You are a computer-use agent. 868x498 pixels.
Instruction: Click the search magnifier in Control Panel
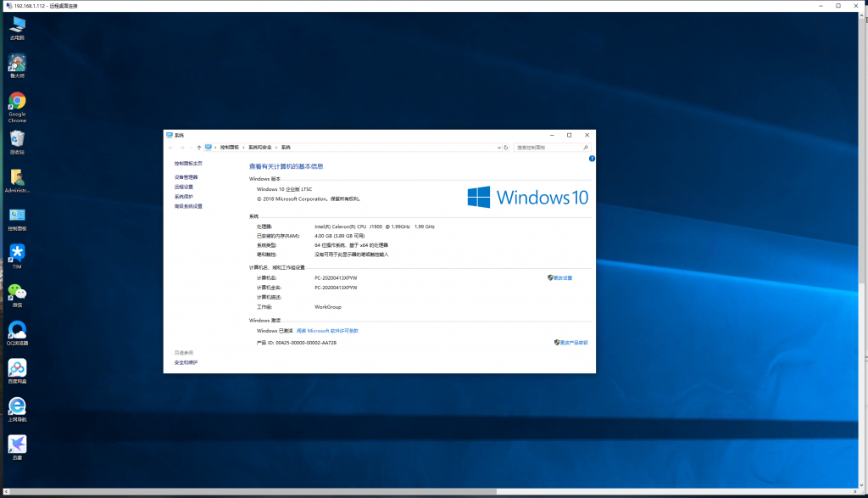pos(586,148)
